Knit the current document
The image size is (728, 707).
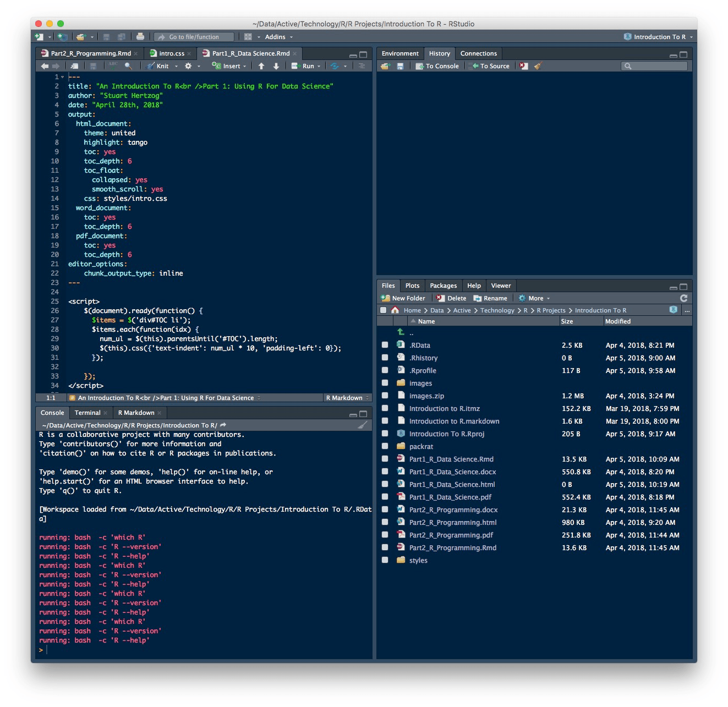tap(157, 66)
